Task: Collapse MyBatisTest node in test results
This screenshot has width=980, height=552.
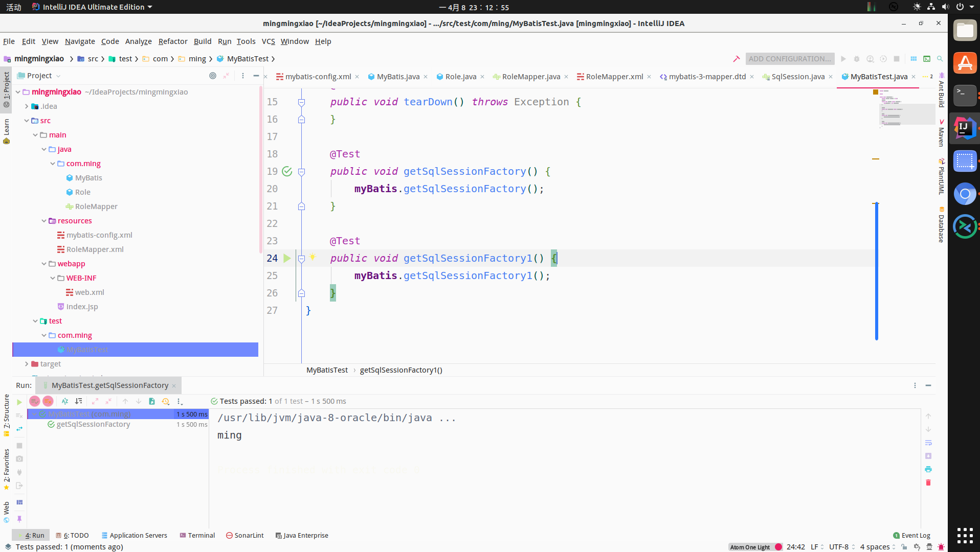Action: (x=34, y=414)
